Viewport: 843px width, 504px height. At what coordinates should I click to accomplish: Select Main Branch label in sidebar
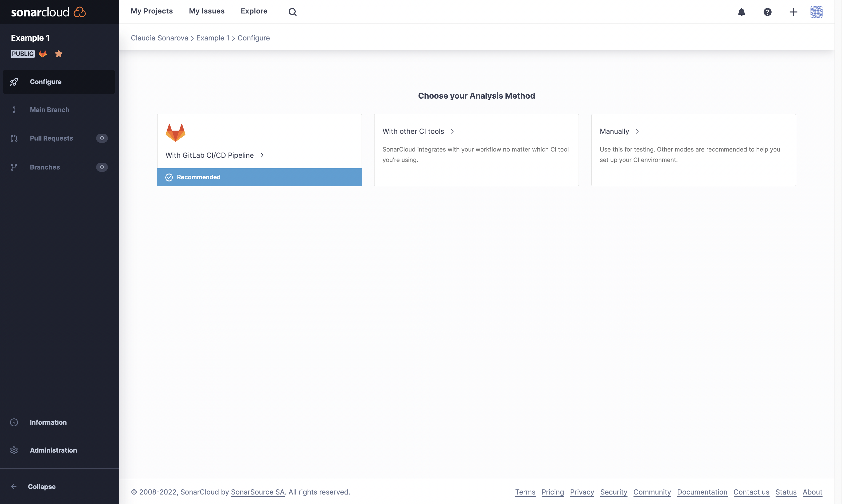[50, 110]
